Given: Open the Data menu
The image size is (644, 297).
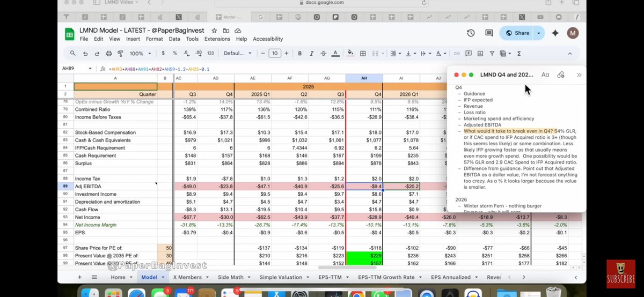Looking at the screenshot, I should pos(174,39).
